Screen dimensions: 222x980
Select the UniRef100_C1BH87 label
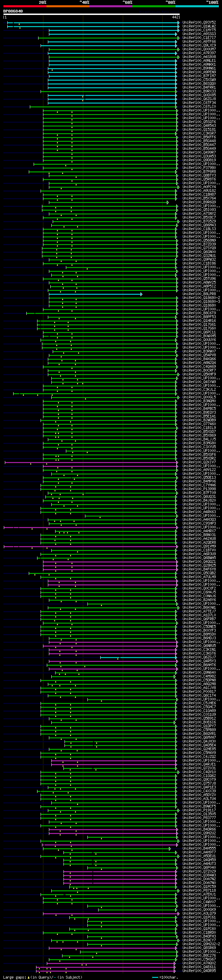coord(199,194)
